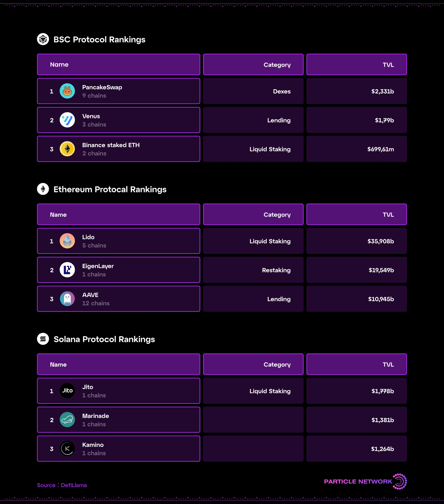
Task: Select the Lido row TVL $35,908b cell
Action: 357,241
